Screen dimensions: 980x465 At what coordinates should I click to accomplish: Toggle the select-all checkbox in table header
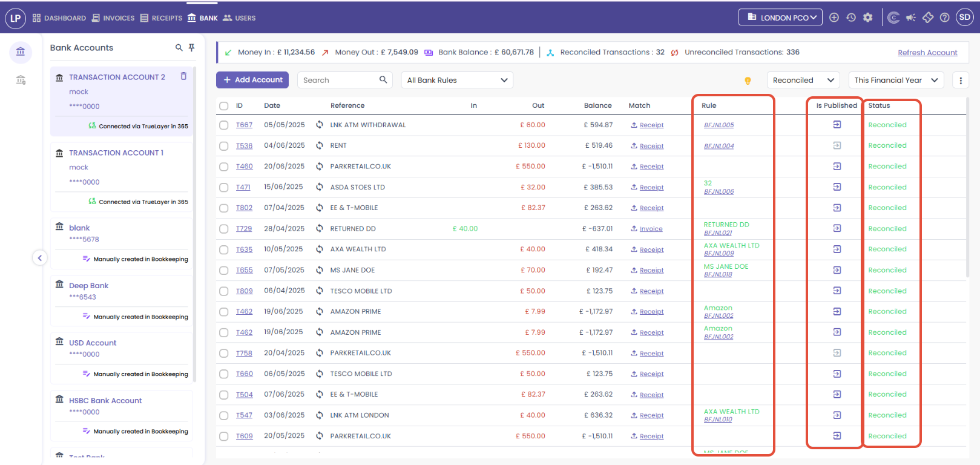pyautogui.click(x=224, y=106)
